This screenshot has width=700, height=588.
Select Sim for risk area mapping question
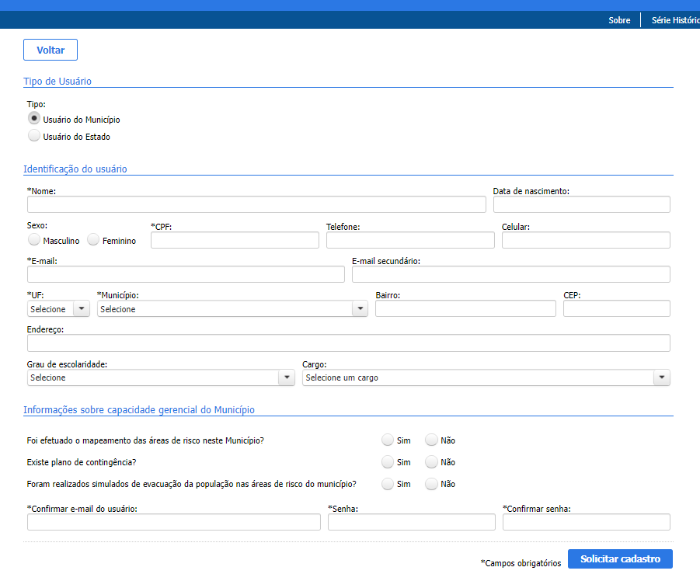pyautogui.click(x=388, y=440)
